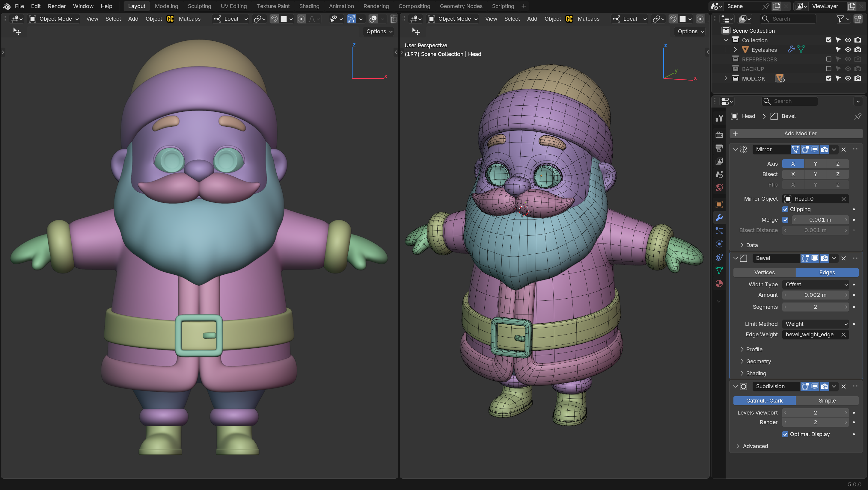Open the Physics properties tab icon
Image resolution: width=868 pixels, height=490 pixels.
(x=719, y=244)
